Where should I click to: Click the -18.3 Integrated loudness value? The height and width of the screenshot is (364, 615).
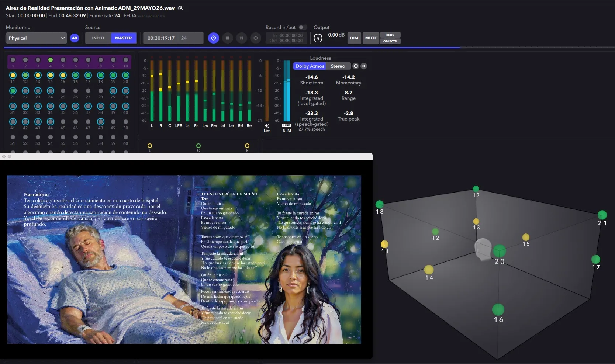(311, 93)
